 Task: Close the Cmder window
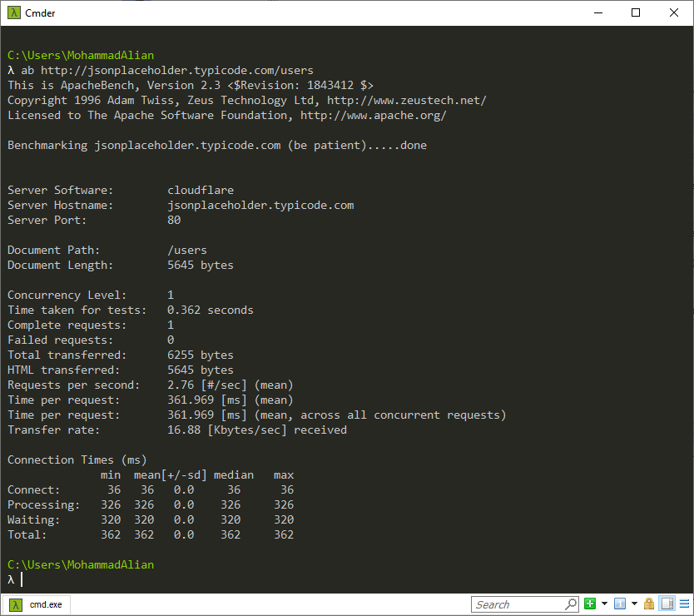pos(674,12)
